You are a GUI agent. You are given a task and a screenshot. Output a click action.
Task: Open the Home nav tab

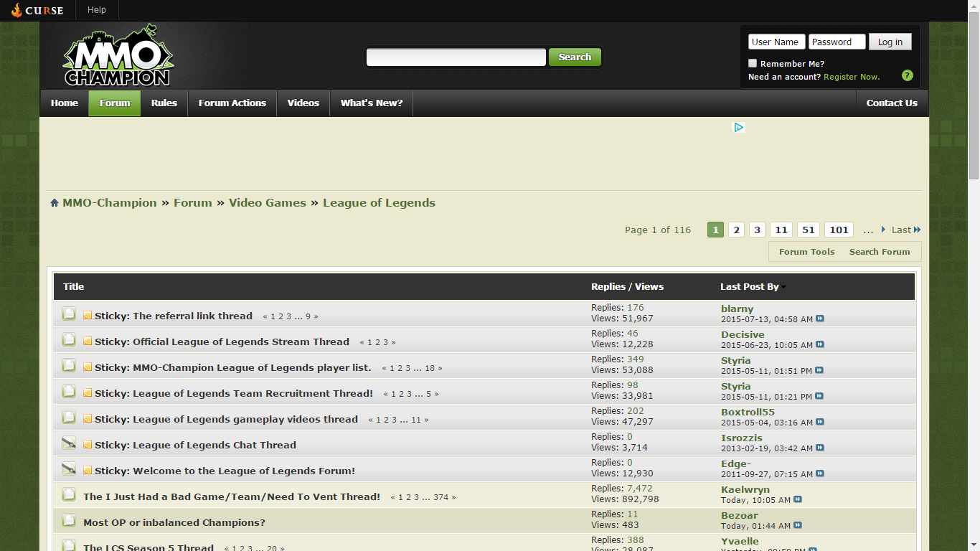click(65, 103)
